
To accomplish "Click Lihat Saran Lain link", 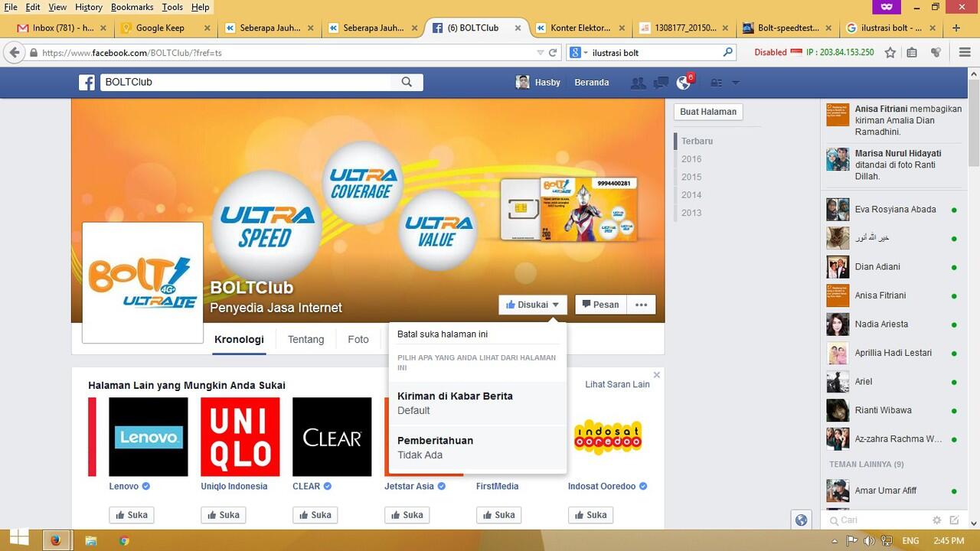I will coord(617,384).
